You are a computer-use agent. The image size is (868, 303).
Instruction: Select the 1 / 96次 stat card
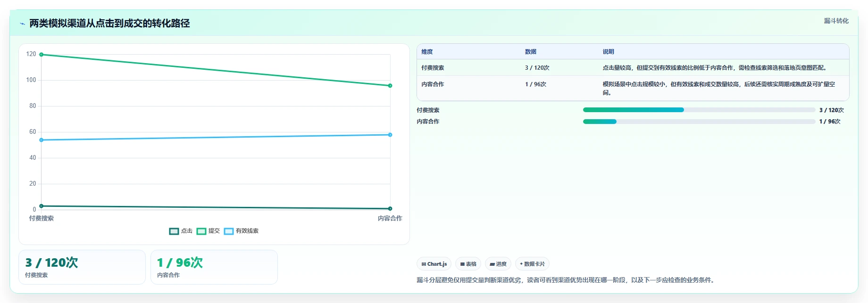tap(214, 267)
